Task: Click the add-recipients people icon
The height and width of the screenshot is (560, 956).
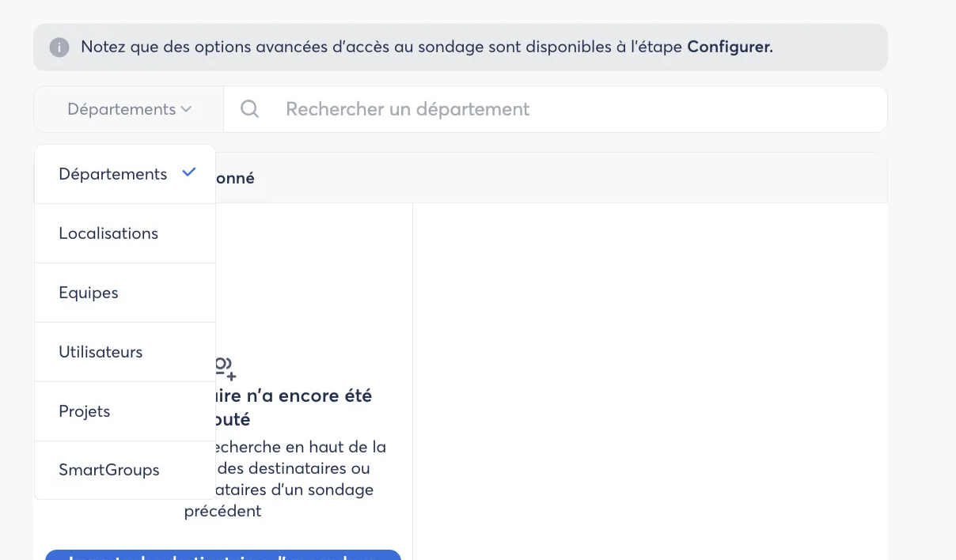Action: pyautogui.click(x=225, y=366)
